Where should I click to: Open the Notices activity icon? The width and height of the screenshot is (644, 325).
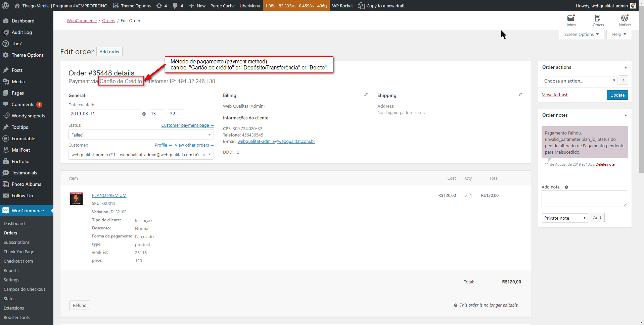(625, 20)
